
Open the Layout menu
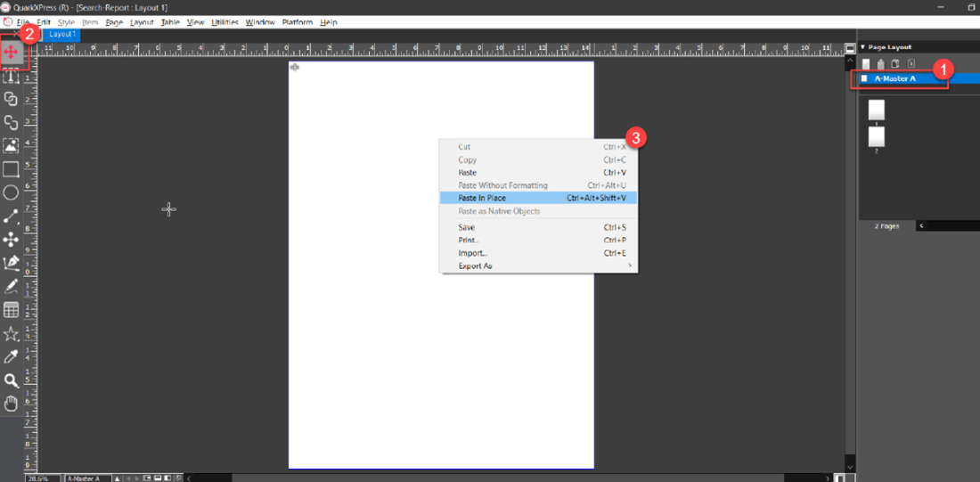tap(142, 22)
